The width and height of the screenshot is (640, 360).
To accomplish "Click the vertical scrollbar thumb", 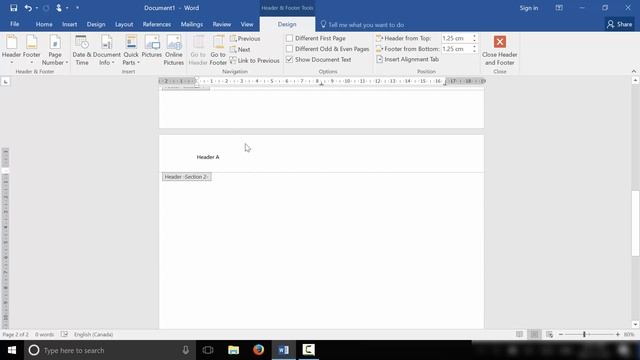I will (x=635, y=223).
